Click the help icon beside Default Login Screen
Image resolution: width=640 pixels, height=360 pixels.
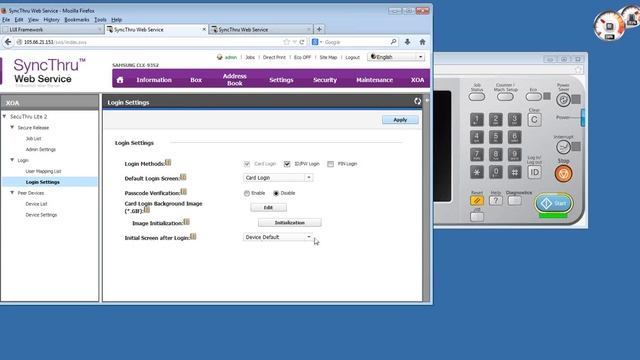click(x=183, y=177)
